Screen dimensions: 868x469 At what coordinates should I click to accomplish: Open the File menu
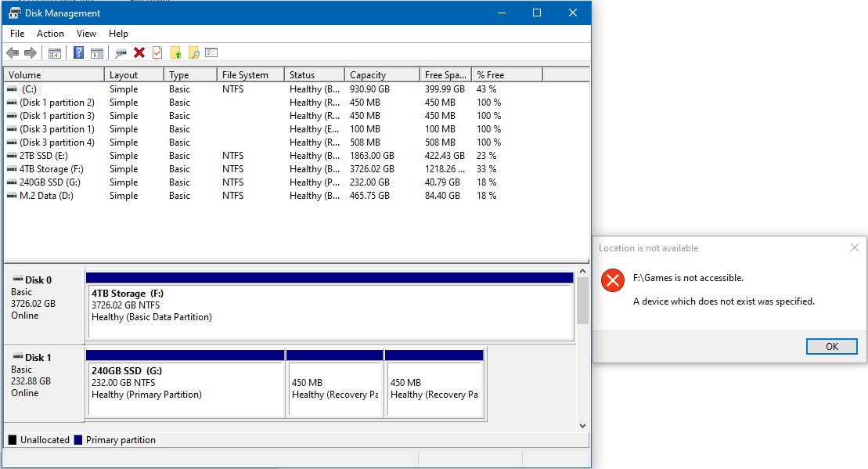pyautogui.click(x=17, y=33)
